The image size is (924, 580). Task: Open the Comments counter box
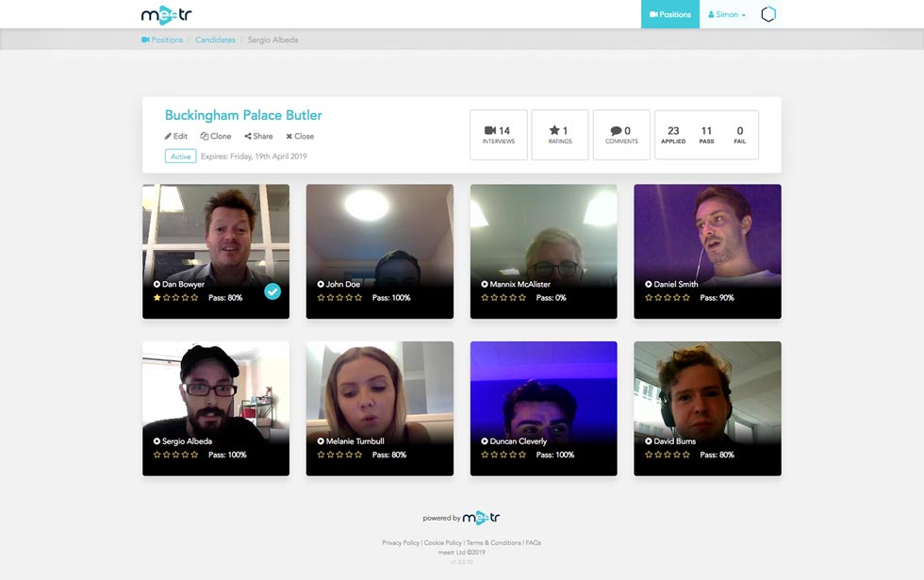pos(621,135)
